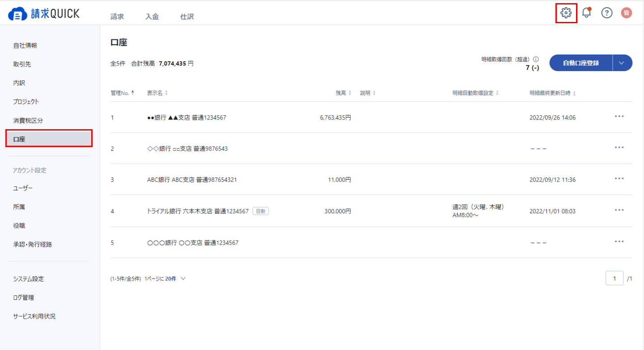Open ログ管理 in the sidebar

[24, 297]
